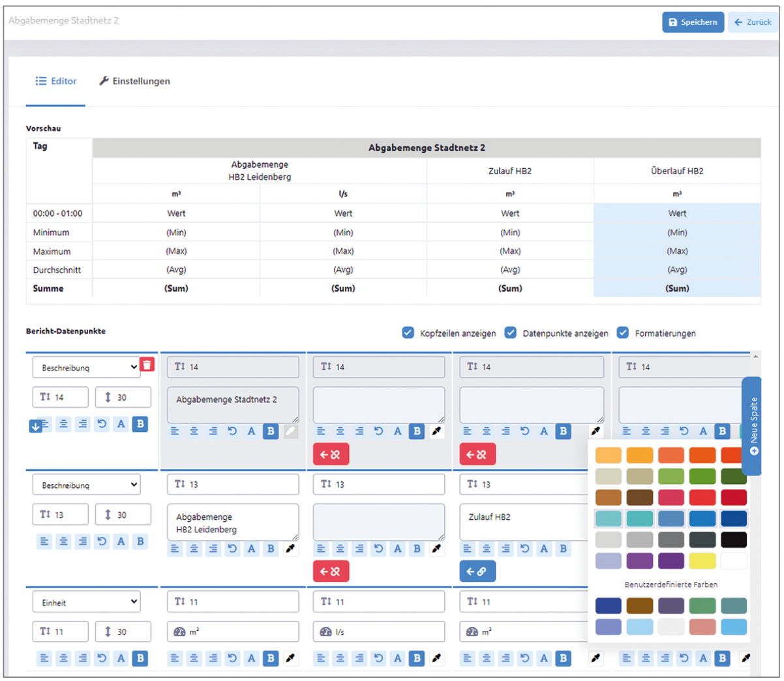Click the Speichern button

[693, 22]
